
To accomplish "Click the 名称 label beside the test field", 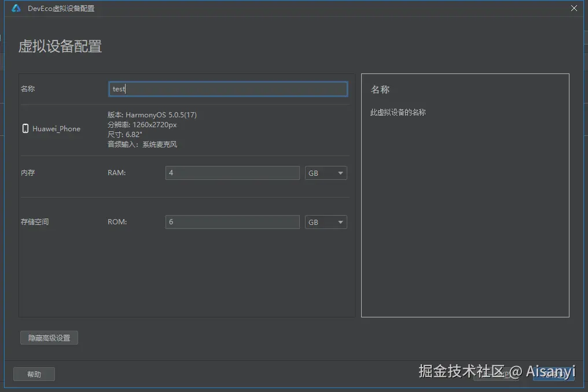I will (x=28, y=89).
